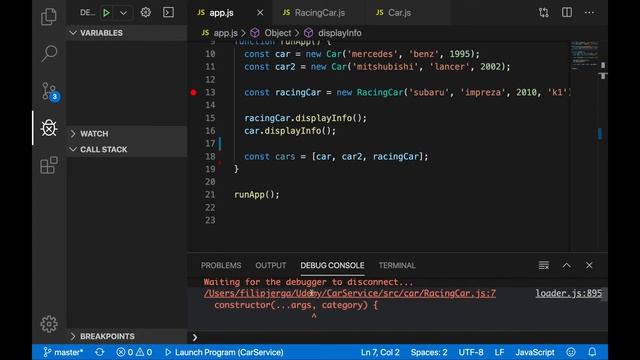Click line number 17 in gutter
This screenshot has height=360, width=640.
210,143
